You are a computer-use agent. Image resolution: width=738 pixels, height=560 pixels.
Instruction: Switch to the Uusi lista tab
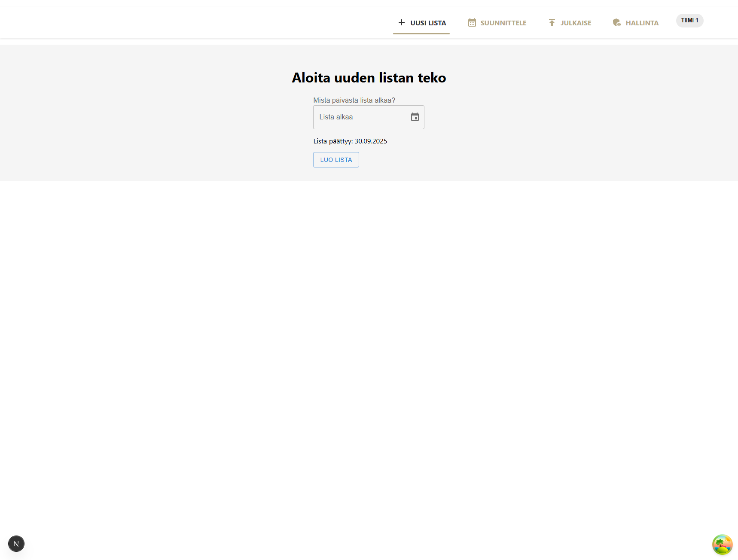pos(428,23)
